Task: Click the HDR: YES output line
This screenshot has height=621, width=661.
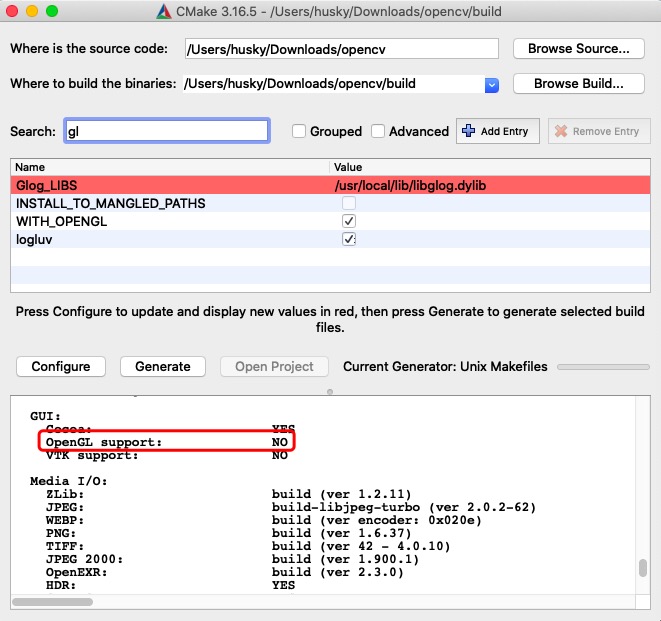Action: [x=170, y=585]
